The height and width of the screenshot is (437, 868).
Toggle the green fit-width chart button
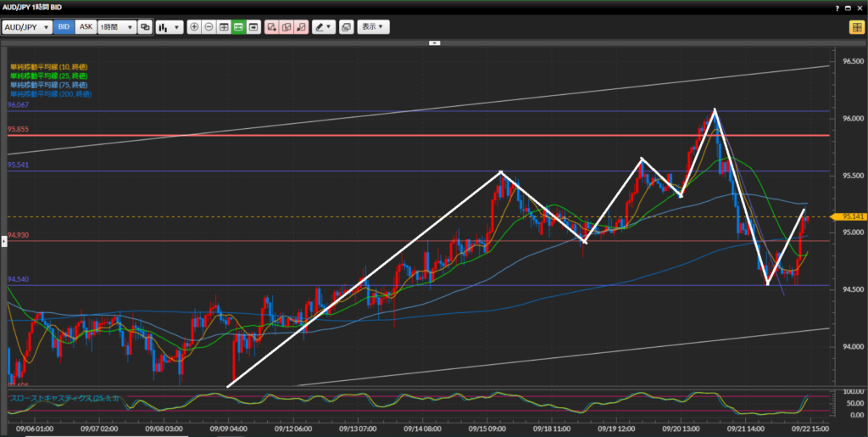(238, 27)
